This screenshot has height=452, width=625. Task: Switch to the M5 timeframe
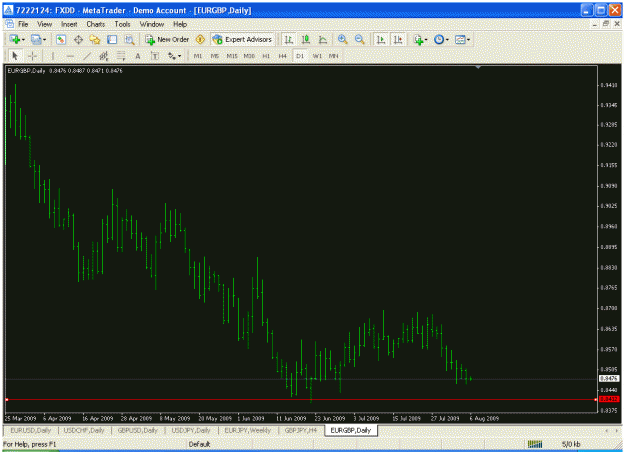214,56
